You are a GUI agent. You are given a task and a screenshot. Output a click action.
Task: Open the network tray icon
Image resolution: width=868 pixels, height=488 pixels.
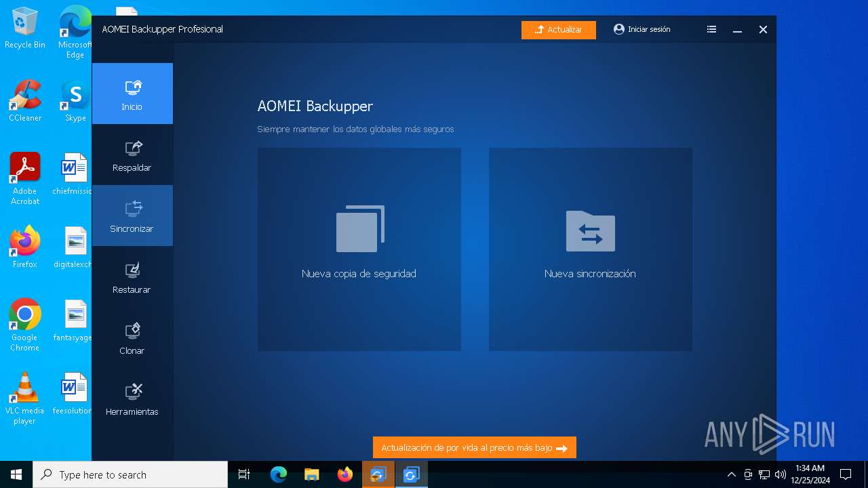point(764,474)
